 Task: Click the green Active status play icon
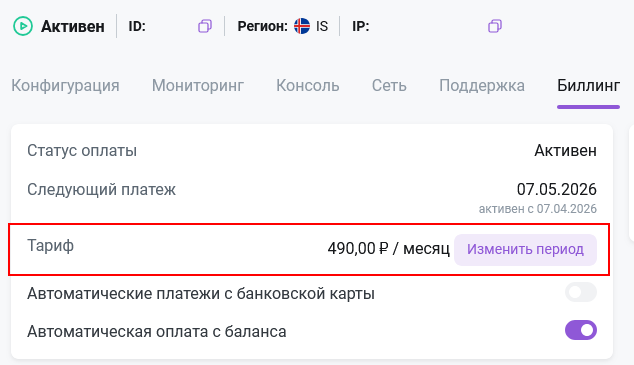[x=23, y=26]
